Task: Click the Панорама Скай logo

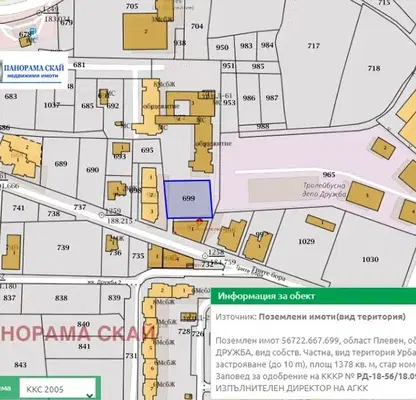Action: point(34,71)
